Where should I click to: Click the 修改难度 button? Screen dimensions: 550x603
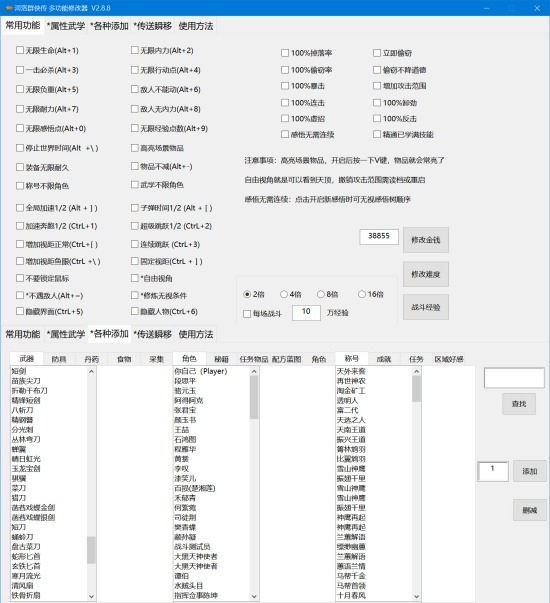426,274
